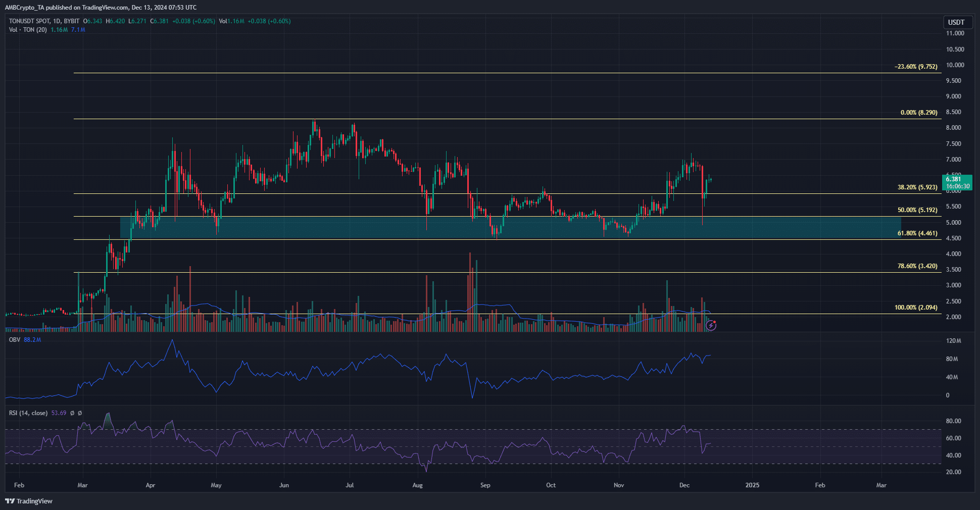Click the 100.00% (2.094) Fibonacci label
The height and width of the screenshot is (510, 980).
[915, 308]
